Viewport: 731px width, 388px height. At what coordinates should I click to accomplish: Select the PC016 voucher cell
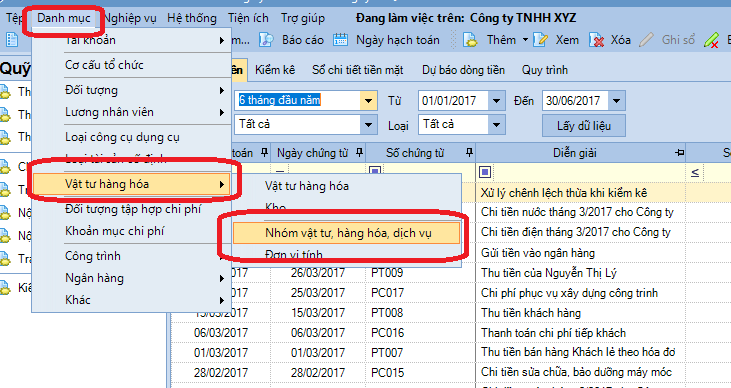420,333
